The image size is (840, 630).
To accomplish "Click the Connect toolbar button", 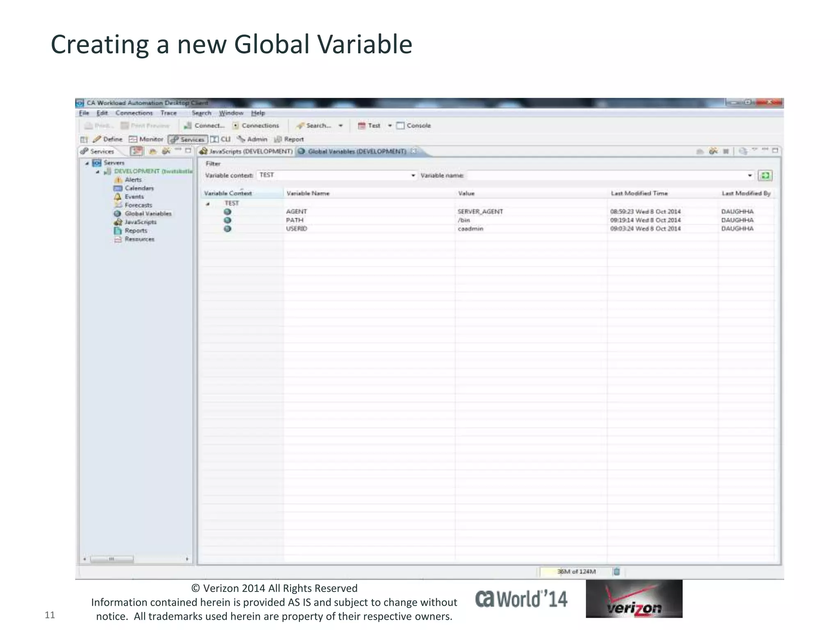I will coord(204,126).
